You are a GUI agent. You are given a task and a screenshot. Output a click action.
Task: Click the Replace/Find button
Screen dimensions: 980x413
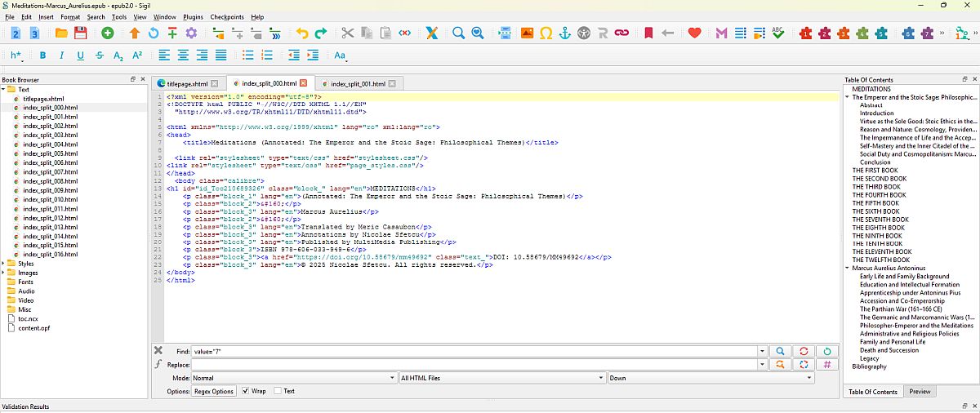(781, 364)
